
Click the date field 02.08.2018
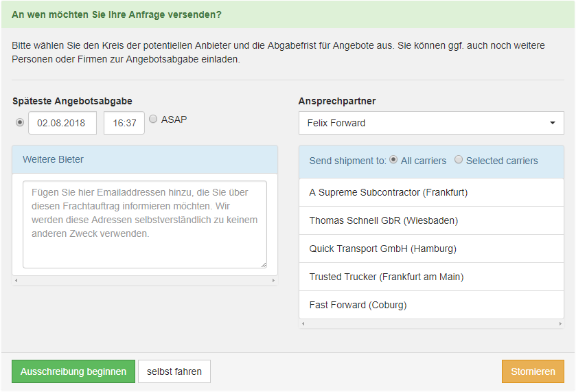tap(62, 123)
